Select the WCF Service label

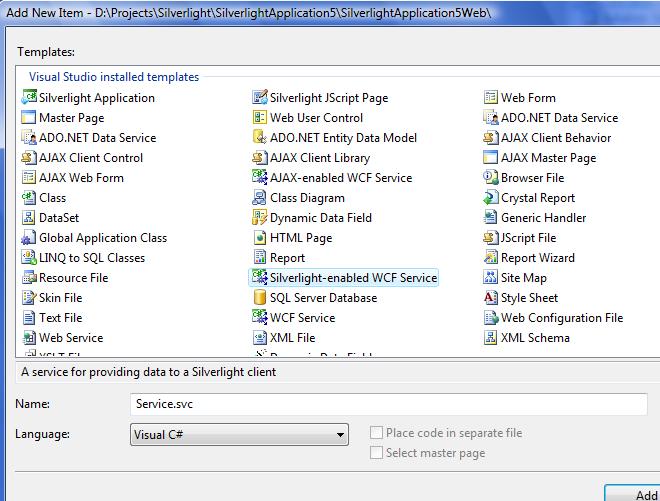coord(303,318)
